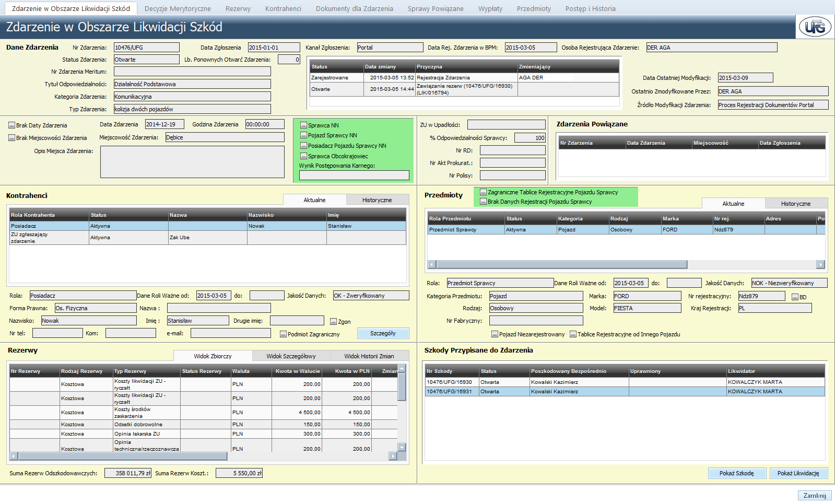
Task: Select the Posiadacz Nowak row
Action: point(208,226)
